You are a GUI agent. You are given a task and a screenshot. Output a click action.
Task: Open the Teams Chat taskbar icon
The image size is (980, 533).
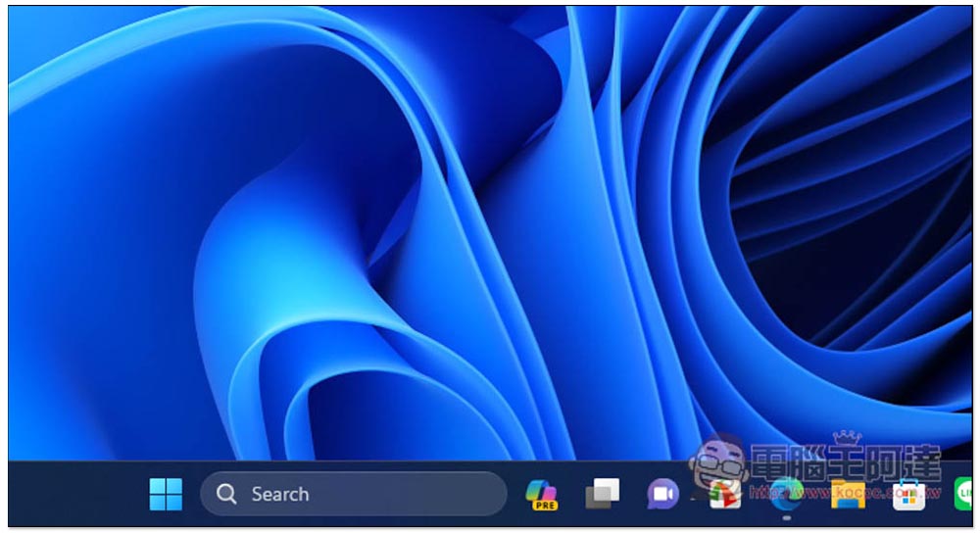tap(662, 494)
